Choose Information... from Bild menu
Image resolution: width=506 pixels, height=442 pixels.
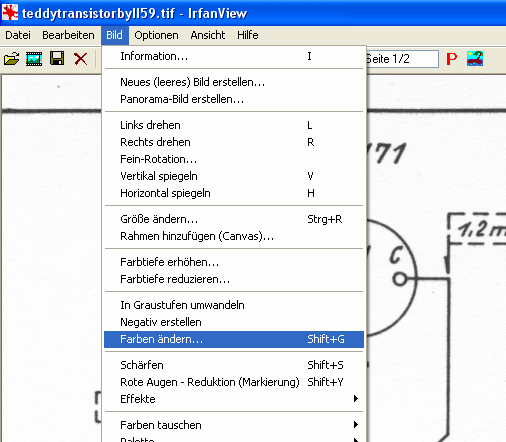pyautogui.click(x=234, y=56)
